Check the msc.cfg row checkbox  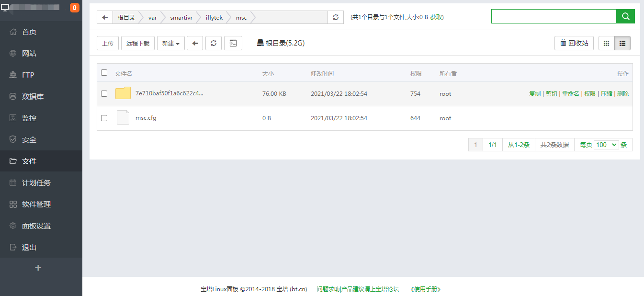[x=104, y=118]
